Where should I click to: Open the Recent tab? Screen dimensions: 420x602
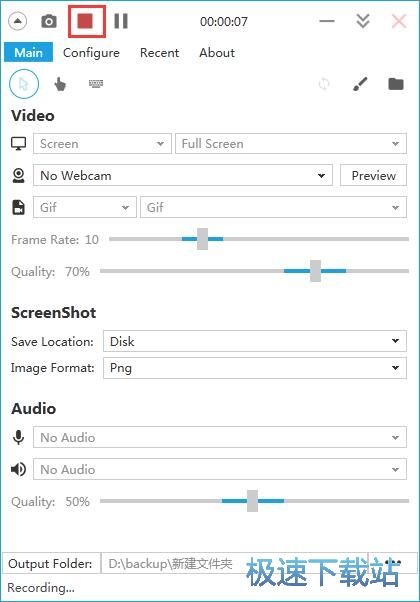pyautogui.click(x=159, y=53)
